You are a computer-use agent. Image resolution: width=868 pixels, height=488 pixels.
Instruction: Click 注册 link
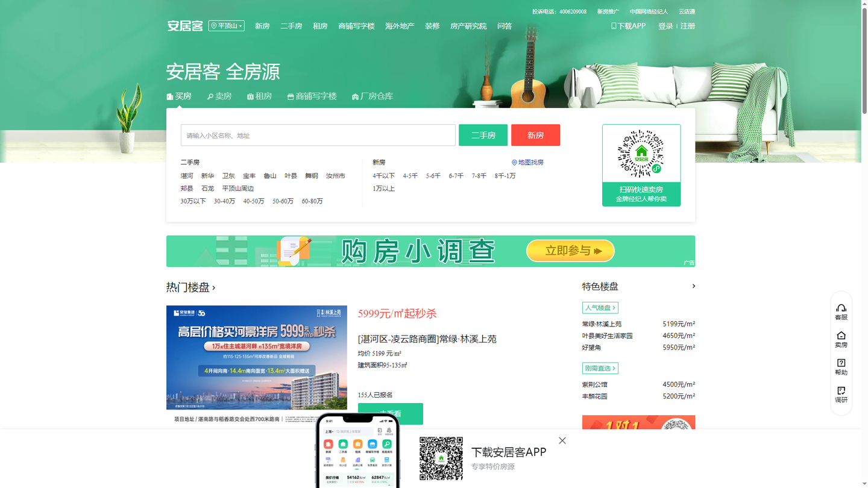tap(688, 26)
